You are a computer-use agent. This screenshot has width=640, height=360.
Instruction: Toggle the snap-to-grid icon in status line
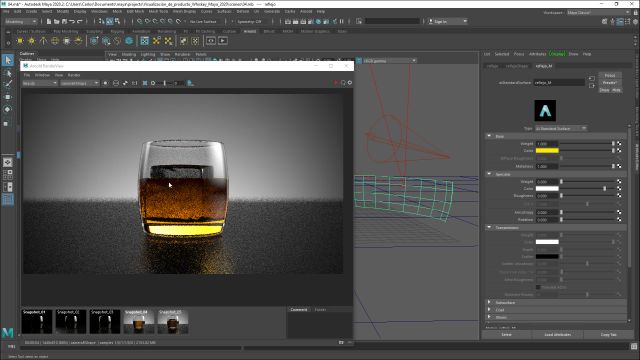click(x=140, y=21)
